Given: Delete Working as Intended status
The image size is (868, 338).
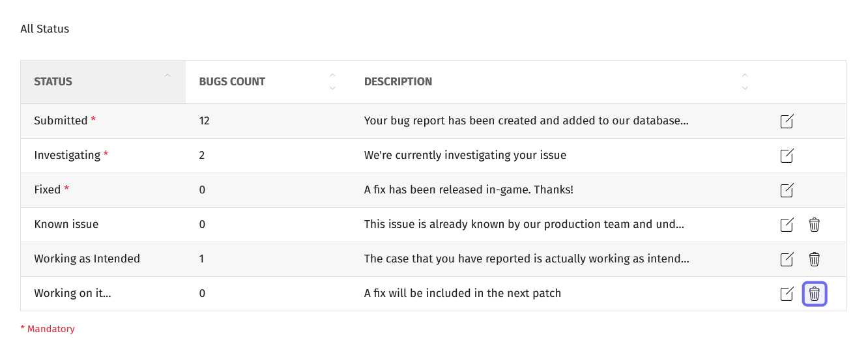Looking at the screenshot, I should (x=814, y=259).
